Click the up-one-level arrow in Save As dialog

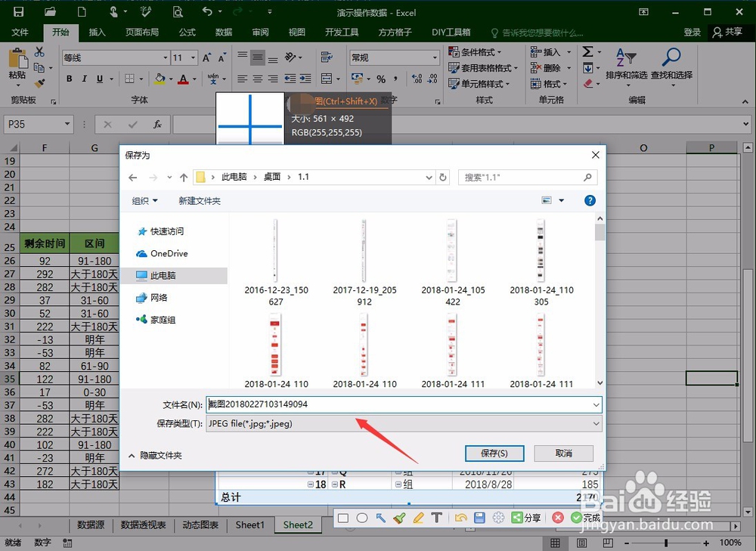(x=184, y=178)
